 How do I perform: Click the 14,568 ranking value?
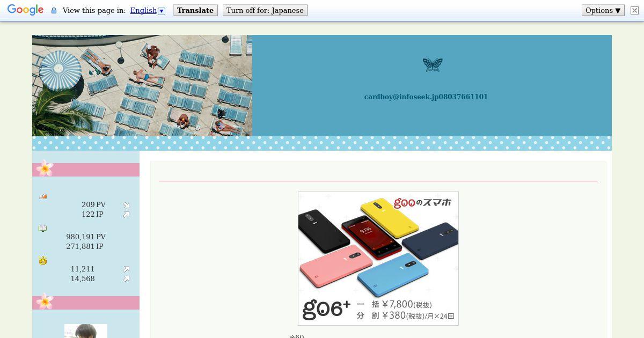pos(83,279)
